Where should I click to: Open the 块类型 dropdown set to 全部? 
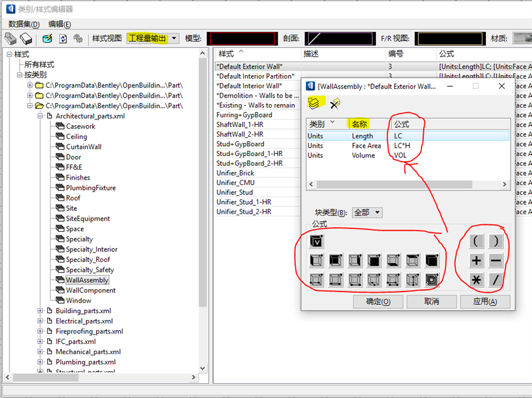367,212
